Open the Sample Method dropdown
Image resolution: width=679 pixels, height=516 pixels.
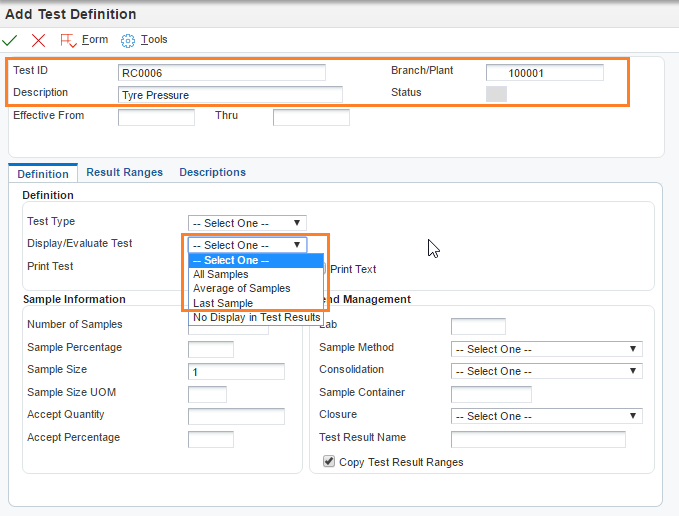pos(546,349)
